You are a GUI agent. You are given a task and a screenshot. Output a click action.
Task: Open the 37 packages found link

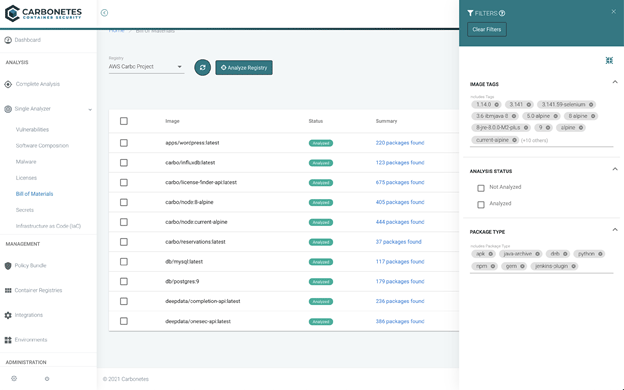398,242
